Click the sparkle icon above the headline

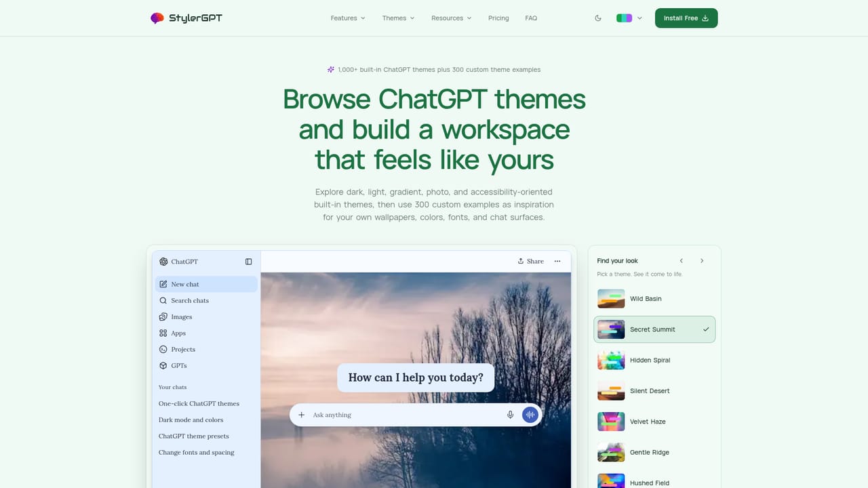coord(331,69)
